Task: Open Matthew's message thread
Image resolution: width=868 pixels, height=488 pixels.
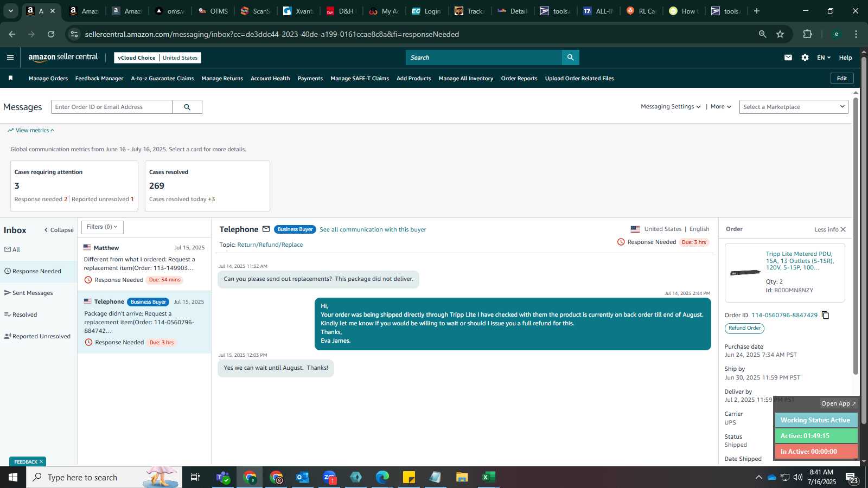Action: [x=144, y=264]
